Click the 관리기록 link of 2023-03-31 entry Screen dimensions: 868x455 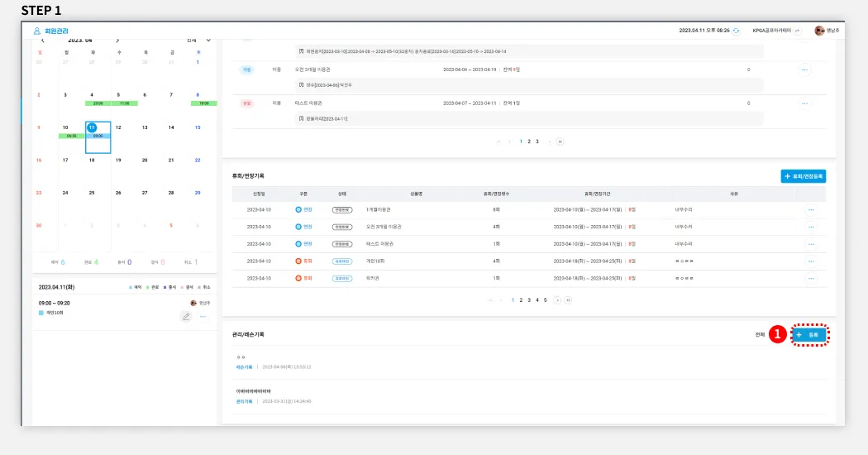(x=244, y=401)
